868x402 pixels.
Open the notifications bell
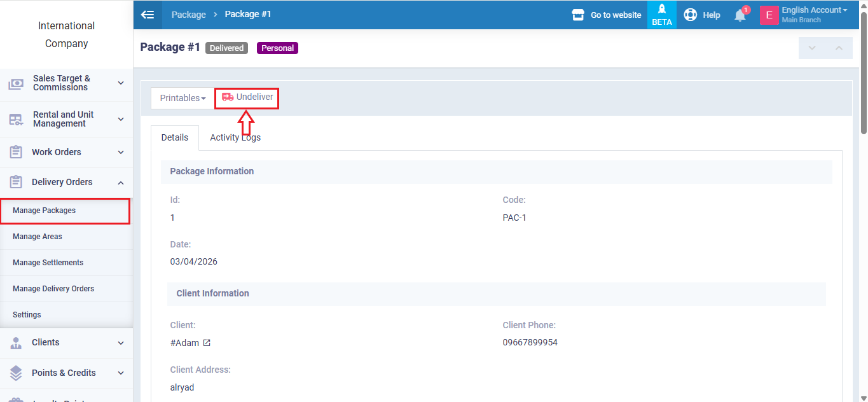(740, 15)
